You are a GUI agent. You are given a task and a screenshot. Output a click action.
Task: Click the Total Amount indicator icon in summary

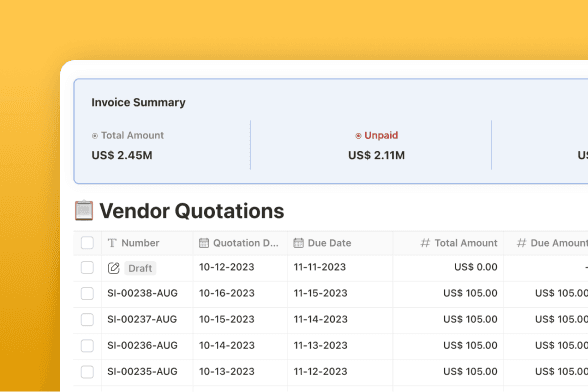[95, 136]
